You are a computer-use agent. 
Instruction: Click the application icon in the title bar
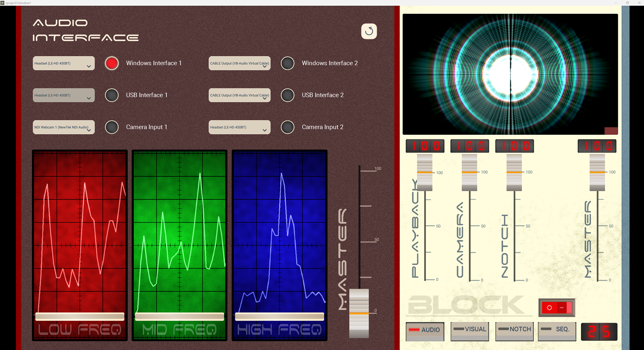[x=3, y=3]
